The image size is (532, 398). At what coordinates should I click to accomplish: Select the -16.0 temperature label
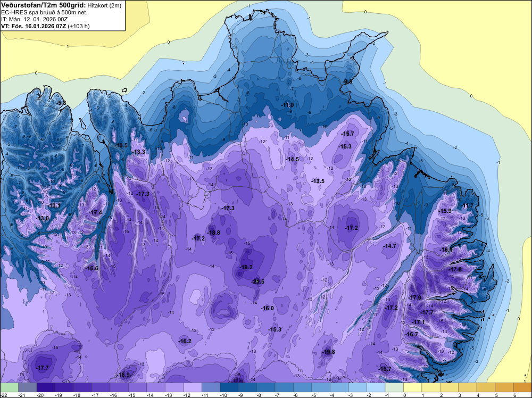(x=268, y=308)
